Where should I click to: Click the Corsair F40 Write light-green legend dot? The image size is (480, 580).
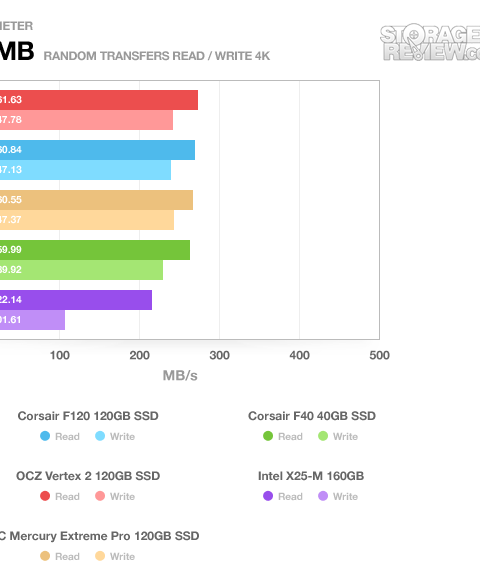coord(323,436)
